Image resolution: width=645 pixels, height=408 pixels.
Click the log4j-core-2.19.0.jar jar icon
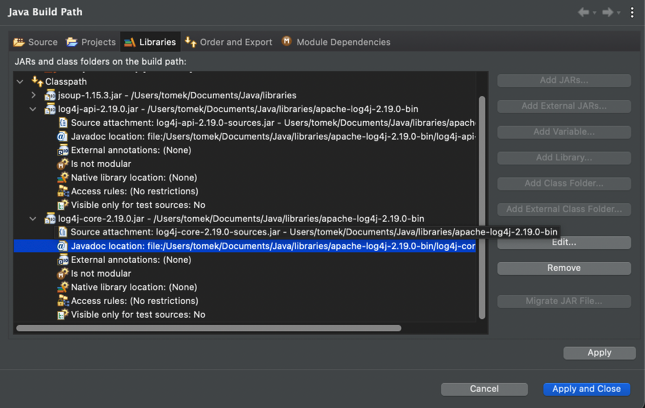pyautogui.click(x=49, y=218)
